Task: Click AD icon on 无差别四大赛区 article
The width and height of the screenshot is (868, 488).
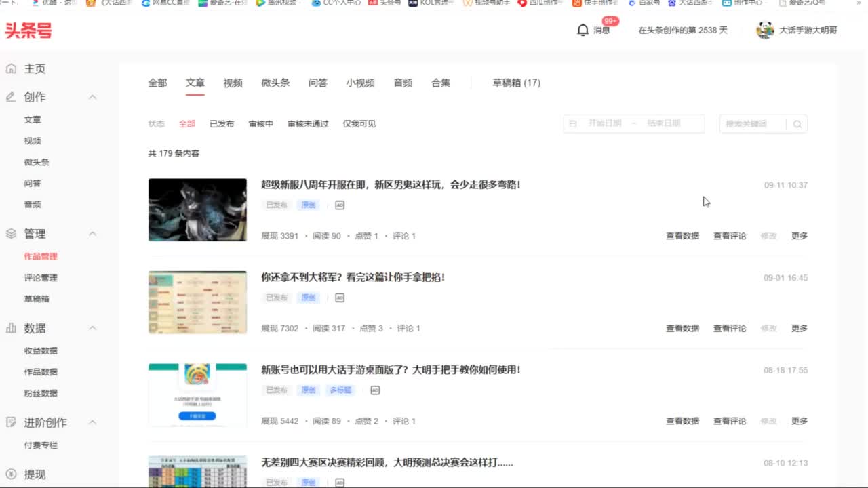Action: click(x=340, y=483)
